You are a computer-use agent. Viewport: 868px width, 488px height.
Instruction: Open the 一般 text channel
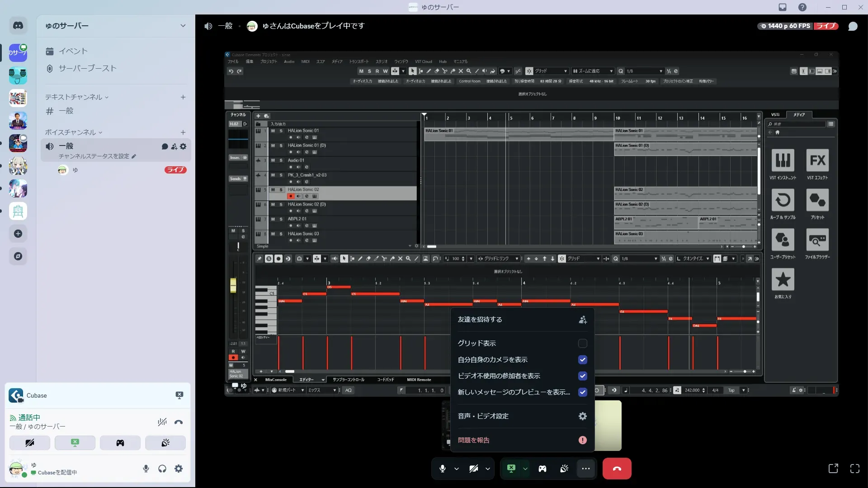click(x=66, y=111)
